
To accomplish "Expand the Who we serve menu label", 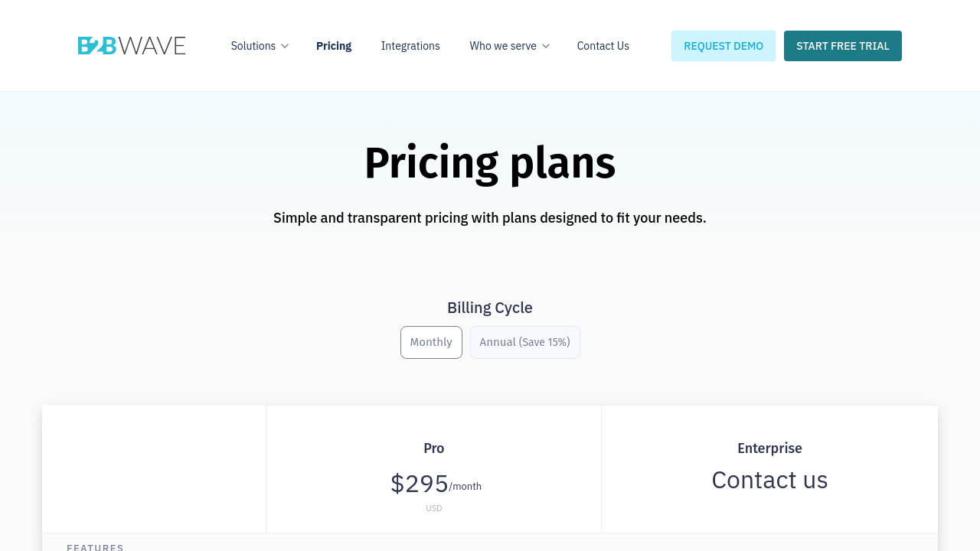I will point(502,46).
